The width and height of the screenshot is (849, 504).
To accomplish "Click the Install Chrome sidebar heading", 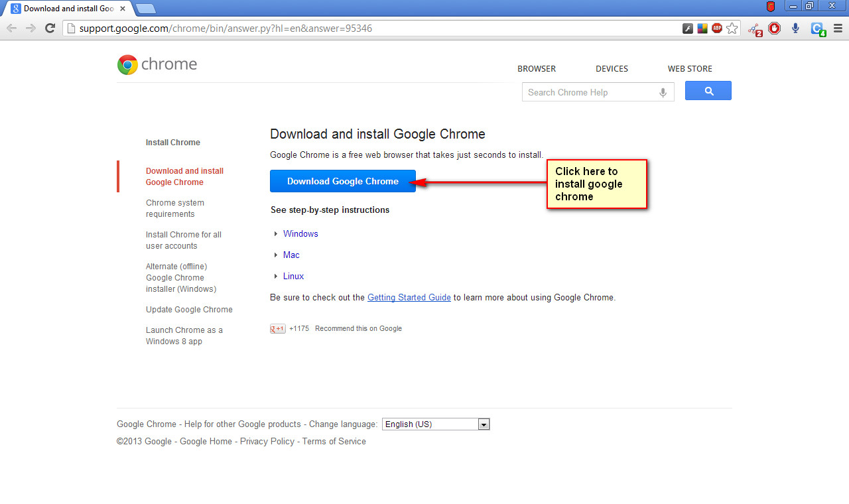I will 173,143.
